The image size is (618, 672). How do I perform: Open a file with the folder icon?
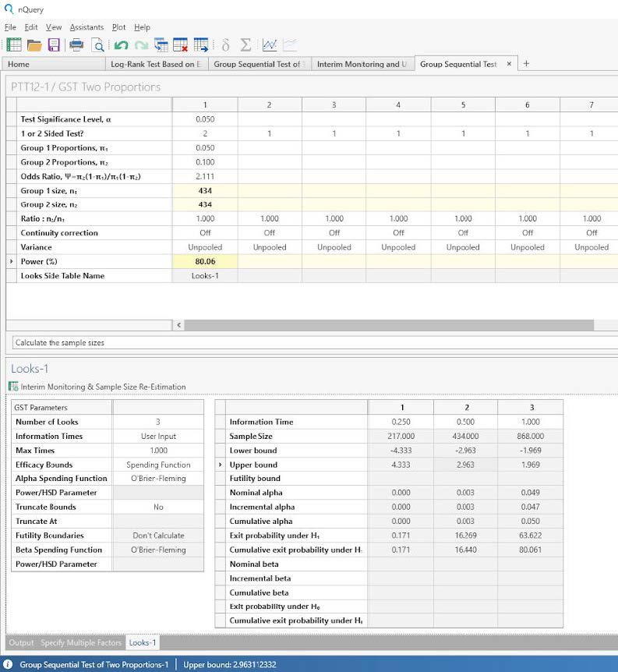pos(34,44)
